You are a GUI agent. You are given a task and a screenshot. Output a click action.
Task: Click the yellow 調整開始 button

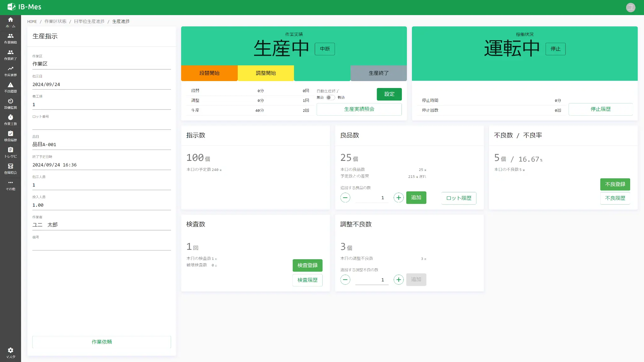pos(266,73)
